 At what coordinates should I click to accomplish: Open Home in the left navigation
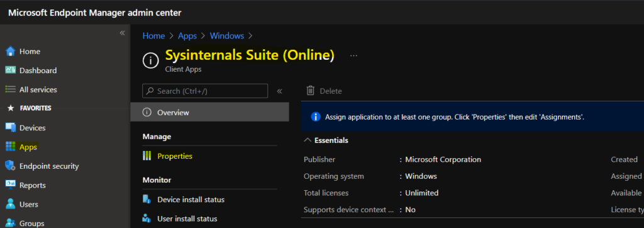(30, 52)
